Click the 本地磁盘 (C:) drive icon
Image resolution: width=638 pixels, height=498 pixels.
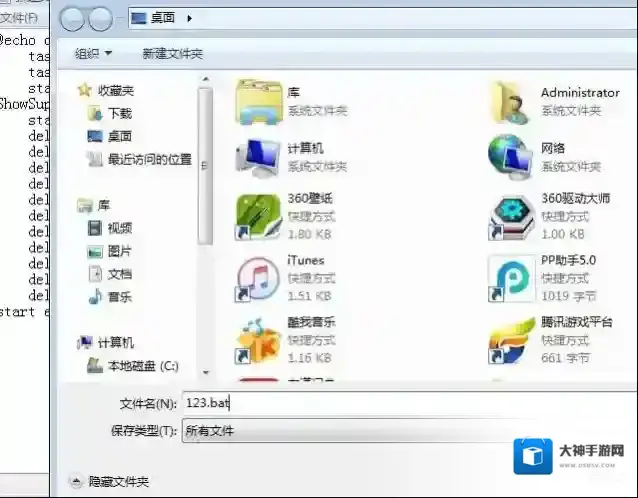click(94, 366)
